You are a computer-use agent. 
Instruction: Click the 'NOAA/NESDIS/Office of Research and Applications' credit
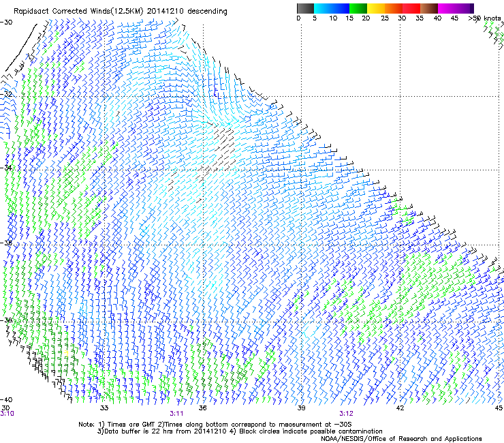click(401, 439)
